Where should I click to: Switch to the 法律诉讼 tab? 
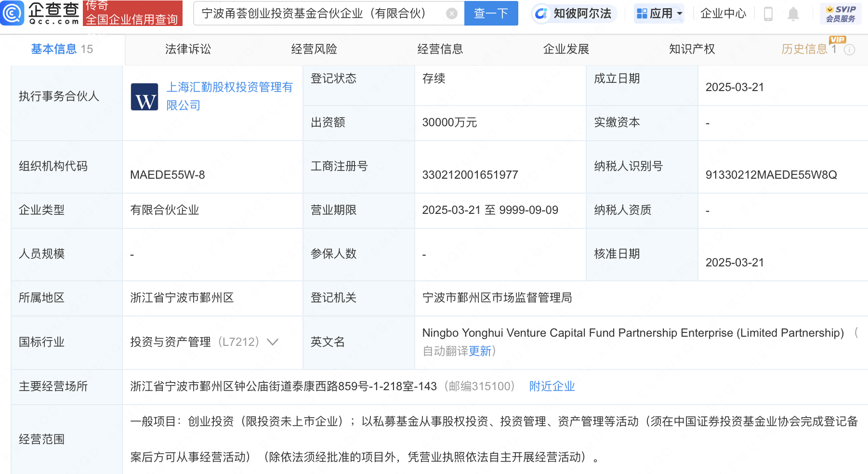click(188, 49)
